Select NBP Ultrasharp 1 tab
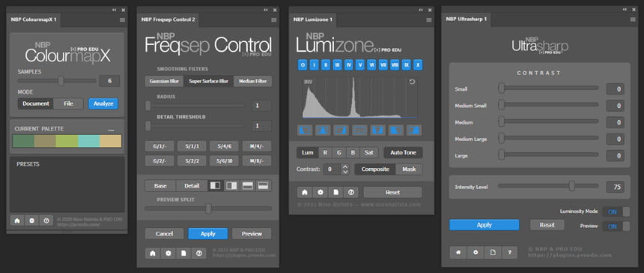Screen dimensions: 644x273 tap(467, 19)
